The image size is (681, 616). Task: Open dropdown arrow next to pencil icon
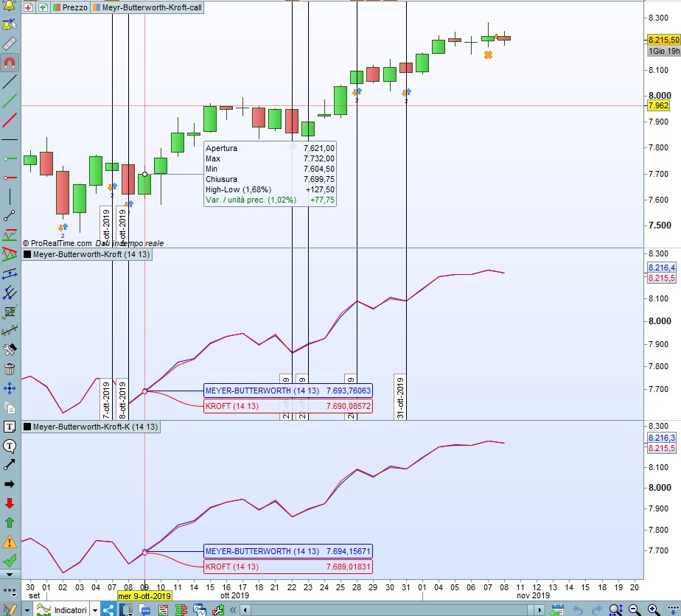[27, 610]
